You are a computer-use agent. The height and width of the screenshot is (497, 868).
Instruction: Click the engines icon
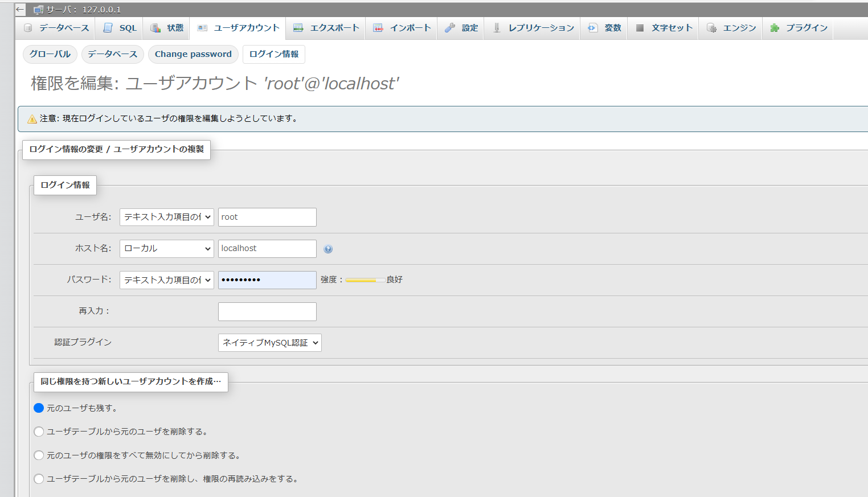(711, 28)
